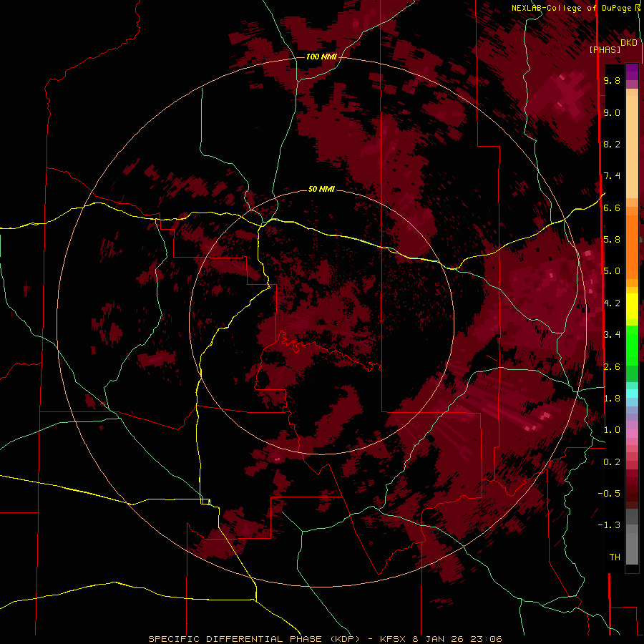Click the [PHAS] units label

pyautogui.click(x=605, y=49)
